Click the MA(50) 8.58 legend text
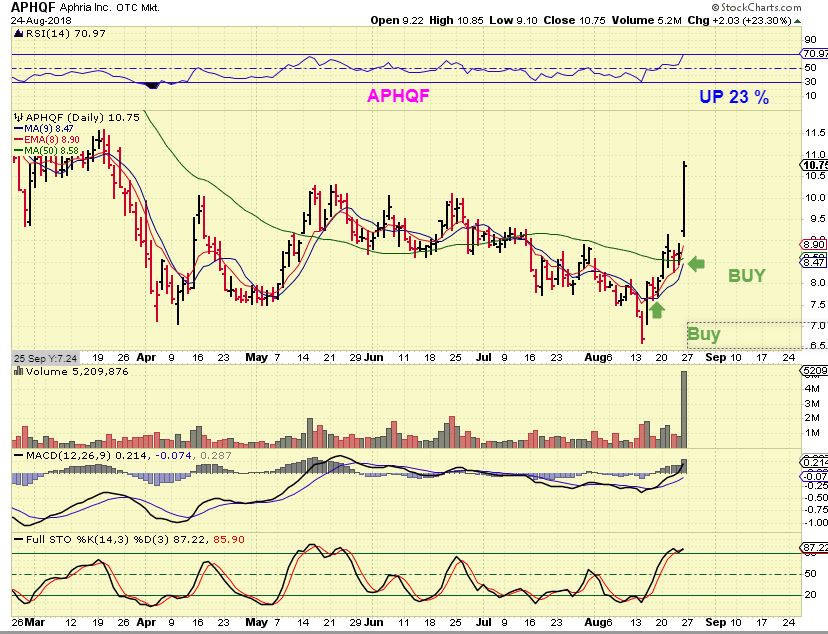Screen dimensions: 828x634 pos(51,151)
